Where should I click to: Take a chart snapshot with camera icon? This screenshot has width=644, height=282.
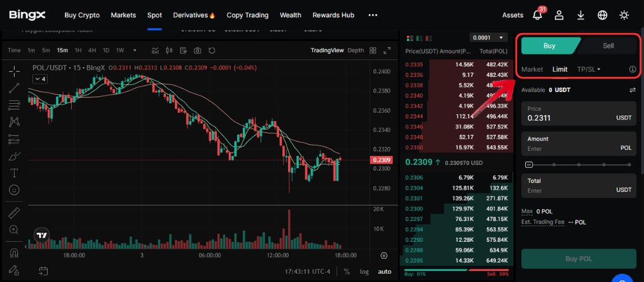click(x=198, y=50)
